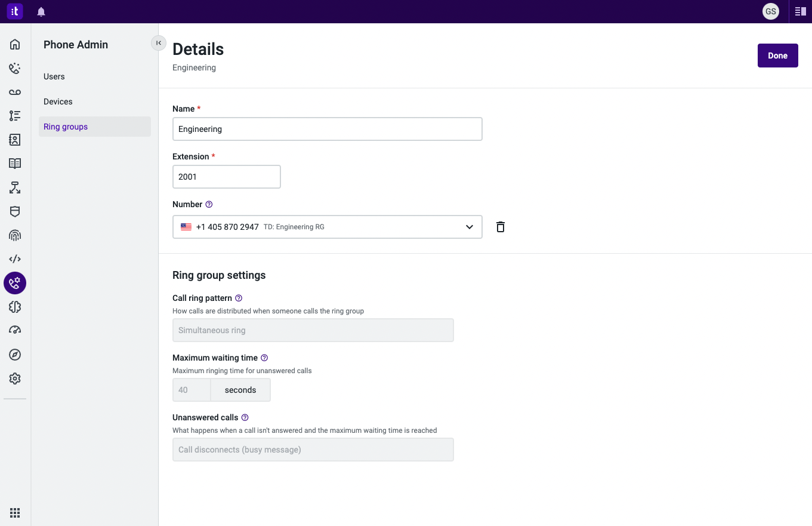Image resolution: width=812 pixels, height=526 pixels.
Task: Open the shield icon in sidebar
Action: coord(15,211)
